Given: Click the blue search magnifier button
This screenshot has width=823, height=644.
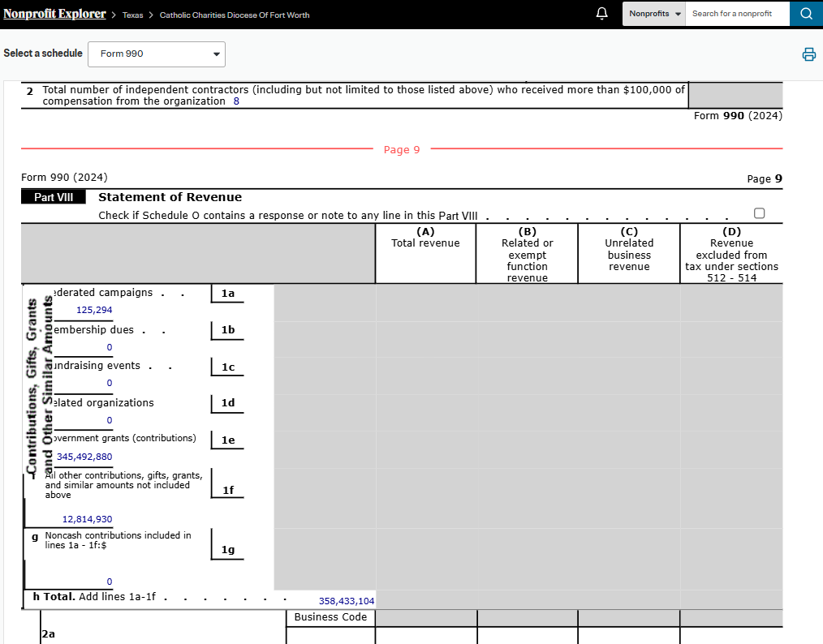Looking at the screenshot, I should click(x=806, y=14).
